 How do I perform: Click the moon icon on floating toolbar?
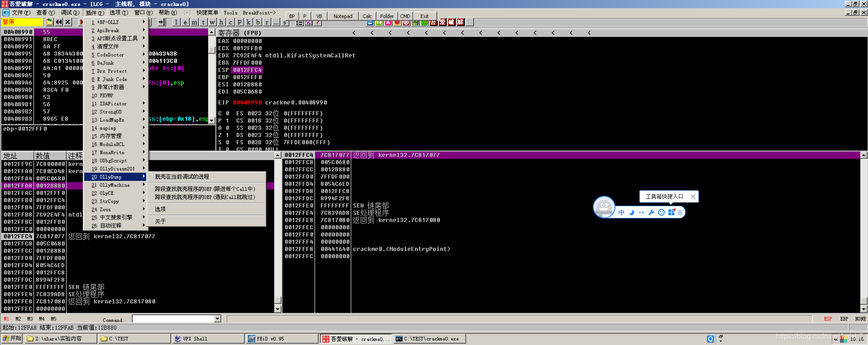tap(631, 213)
